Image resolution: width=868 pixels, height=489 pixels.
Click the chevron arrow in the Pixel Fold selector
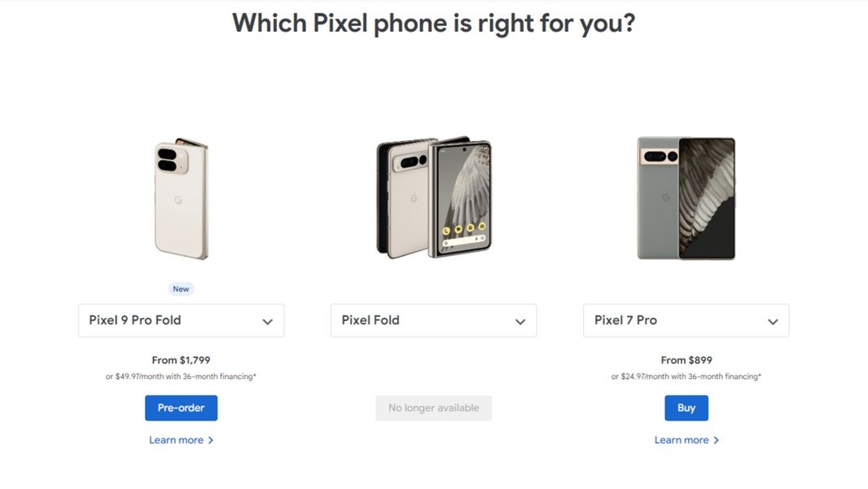[520, 320]
